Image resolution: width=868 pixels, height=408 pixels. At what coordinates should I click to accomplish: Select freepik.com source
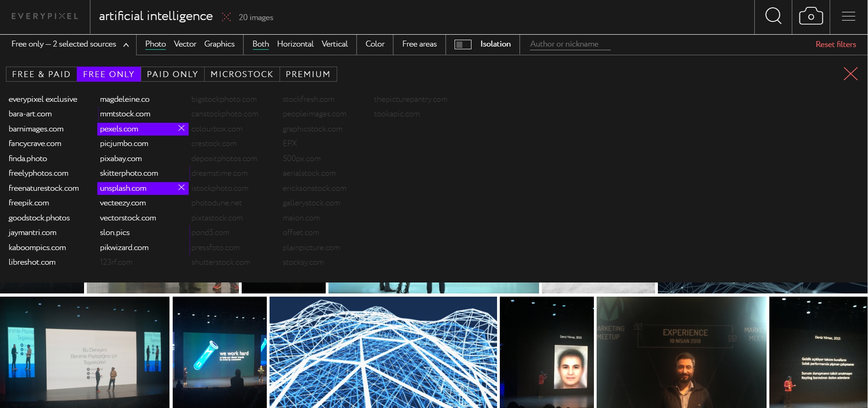[x=29, y=203]
